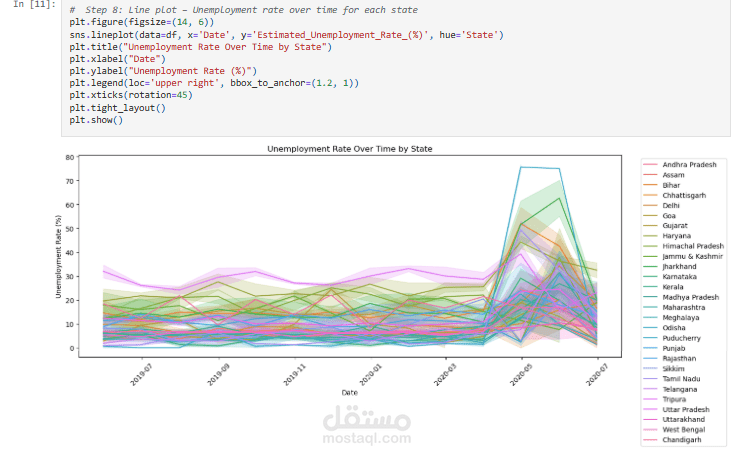Select Sikkim in the chart legend
The image size is (735, 455).
(673, 369)
